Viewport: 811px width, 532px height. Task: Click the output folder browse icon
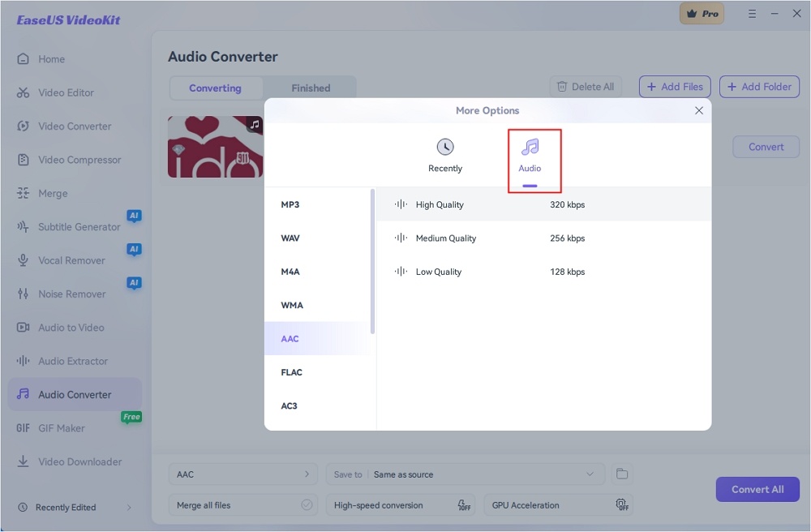coord(622,474)
